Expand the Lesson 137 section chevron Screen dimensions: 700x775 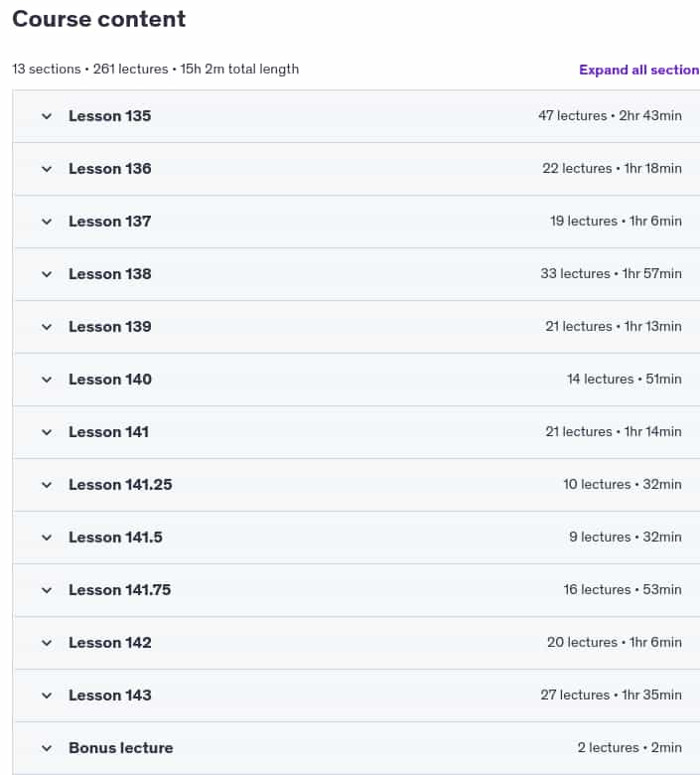47,222
